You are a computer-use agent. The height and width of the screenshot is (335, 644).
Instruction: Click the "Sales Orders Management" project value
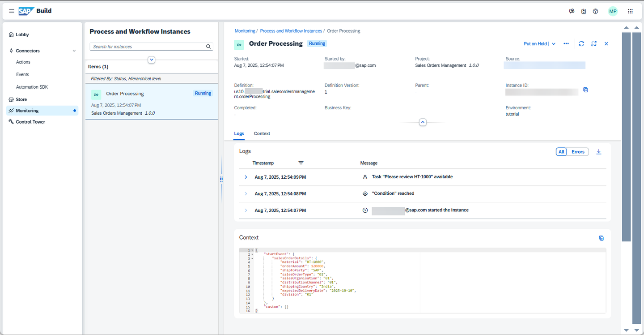coord(441,65)
